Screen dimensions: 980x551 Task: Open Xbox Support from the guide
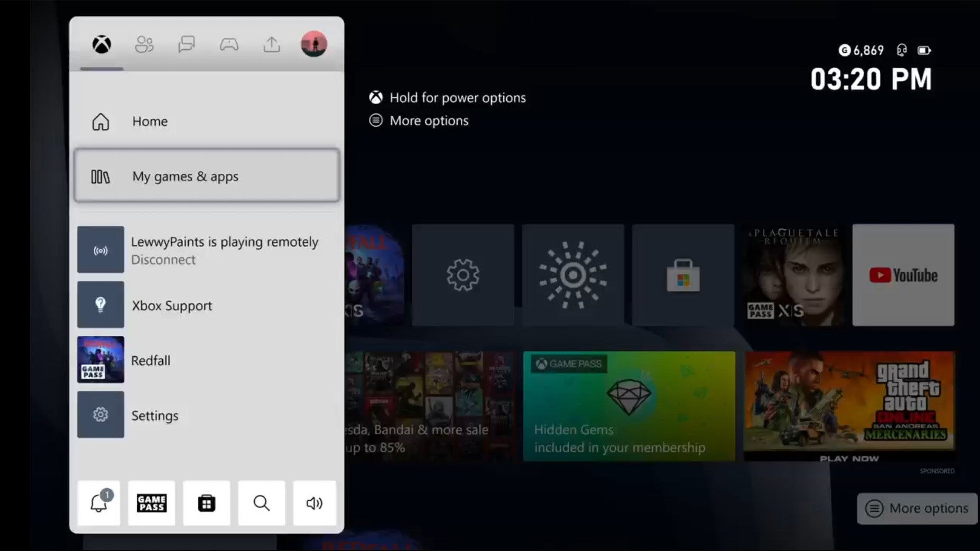click(x=207, y=305)
